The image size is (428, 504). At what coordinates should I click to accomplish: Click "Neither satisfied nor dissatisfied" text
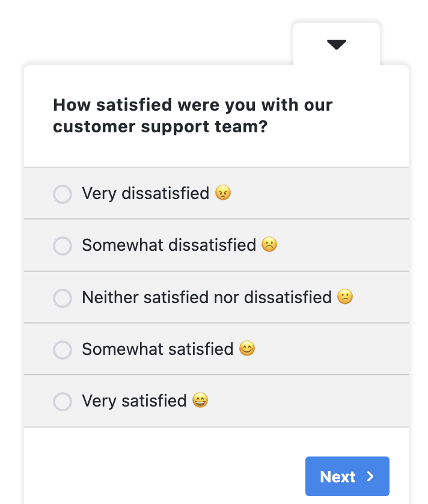click(x=207, y=297)
